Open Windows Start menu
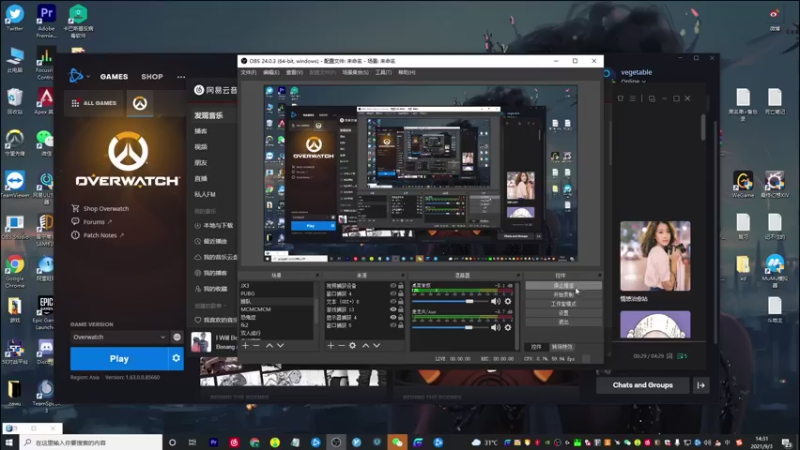The width and height of the screenshot is (800, 450). [9, 442]
